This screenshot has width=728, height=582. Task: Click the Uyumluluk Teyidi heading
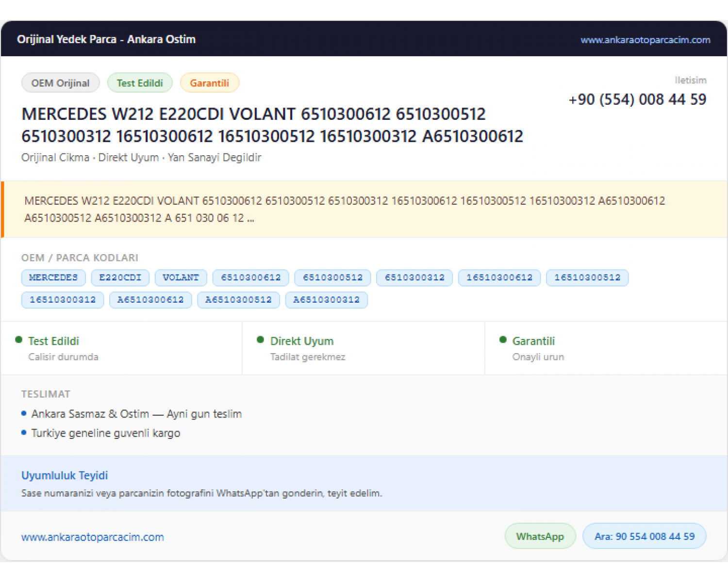[65, 475]
